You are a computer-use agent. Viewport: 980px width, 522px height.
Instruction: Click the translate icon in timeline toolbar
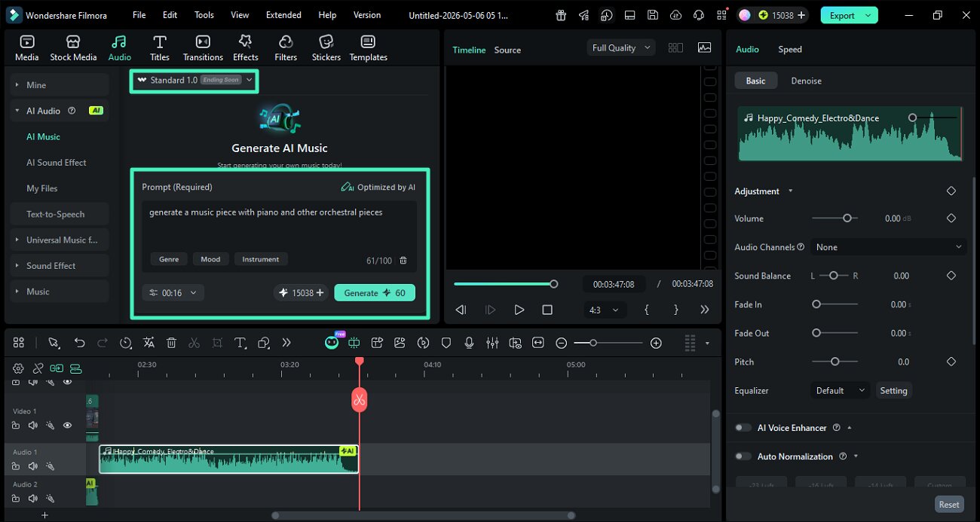149,343
